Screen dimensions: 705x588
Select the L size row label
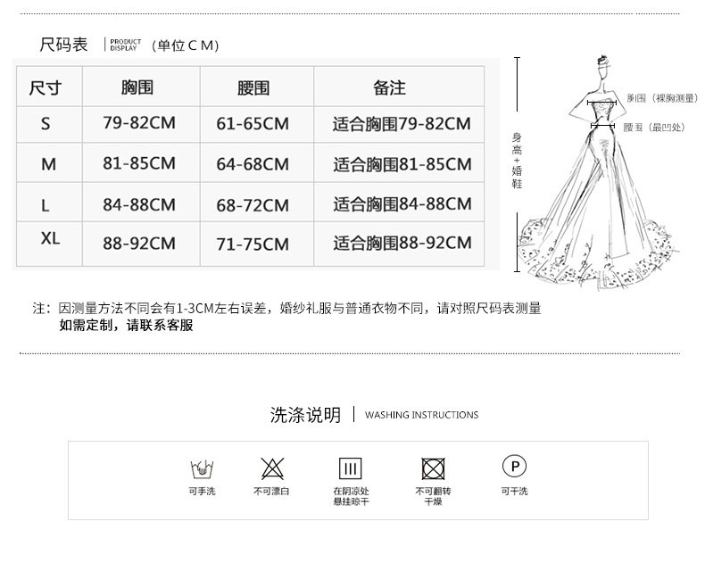[45, 205]
